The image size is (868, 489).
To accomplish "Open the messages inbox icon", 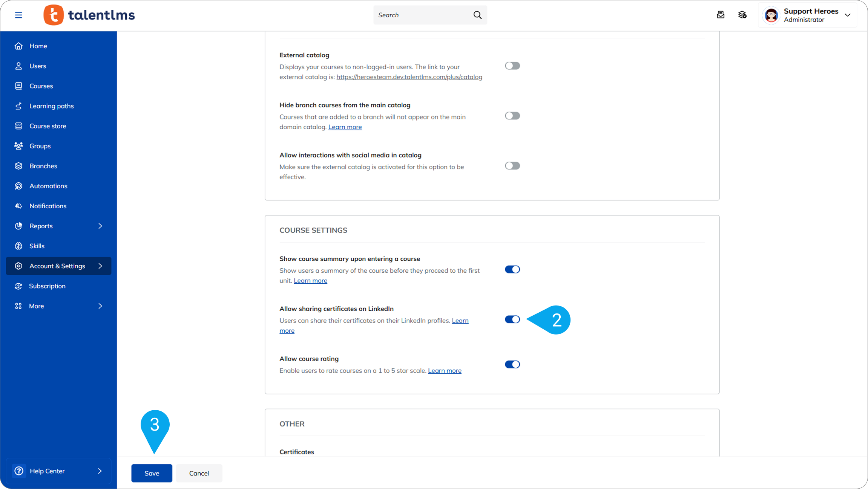I will 721,15.
